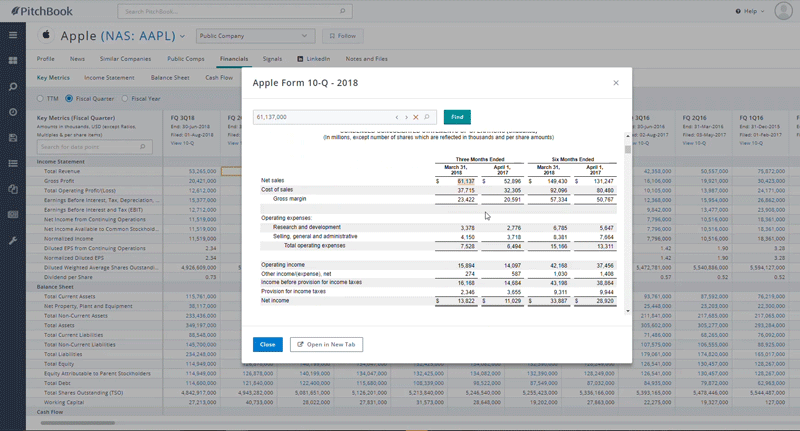Click the document vertical scrollbar thumb
This screenshot has width=800, height=431.
click(x=628, y=149)
